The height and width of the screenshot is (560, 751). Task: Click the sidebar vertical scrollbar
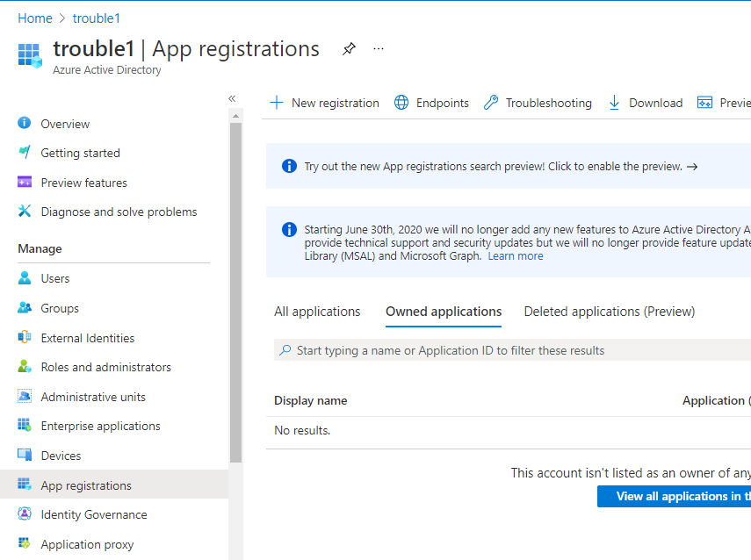pyautogui.click(x=235, y=292)
